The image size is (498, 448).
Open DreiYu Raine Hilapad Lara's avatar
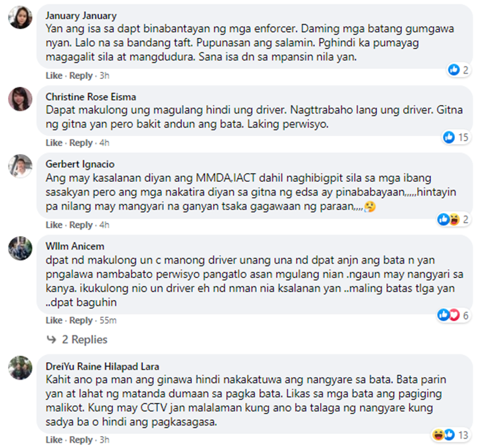pos(21,368)
